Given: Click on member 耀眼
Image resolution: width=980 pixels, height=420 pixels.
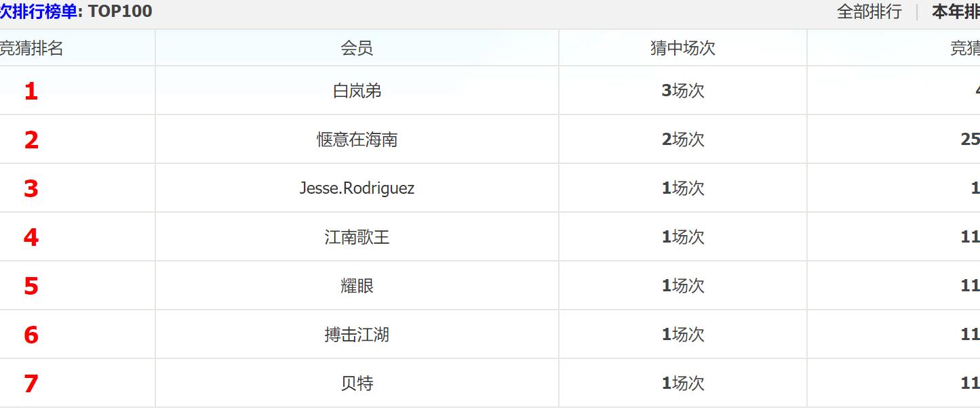Looking at the screenshot, I should pos(357,286).
